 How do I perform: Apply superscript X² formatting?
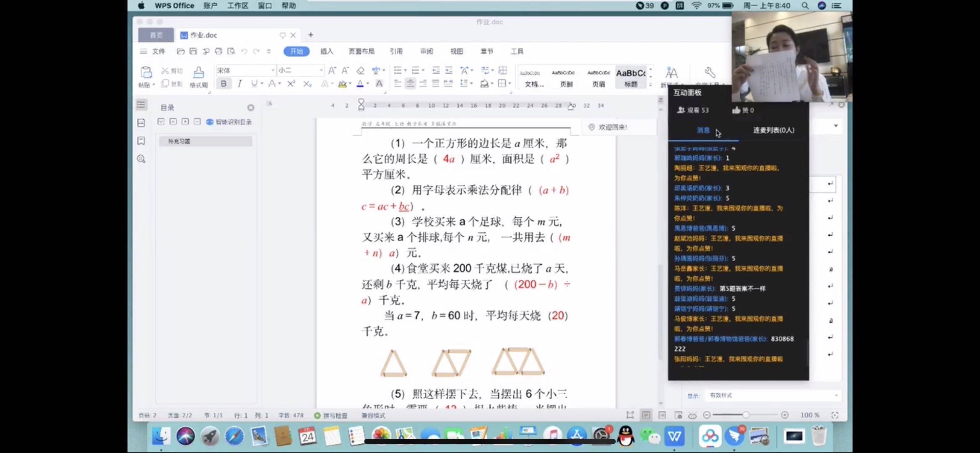tap(291, 83)
